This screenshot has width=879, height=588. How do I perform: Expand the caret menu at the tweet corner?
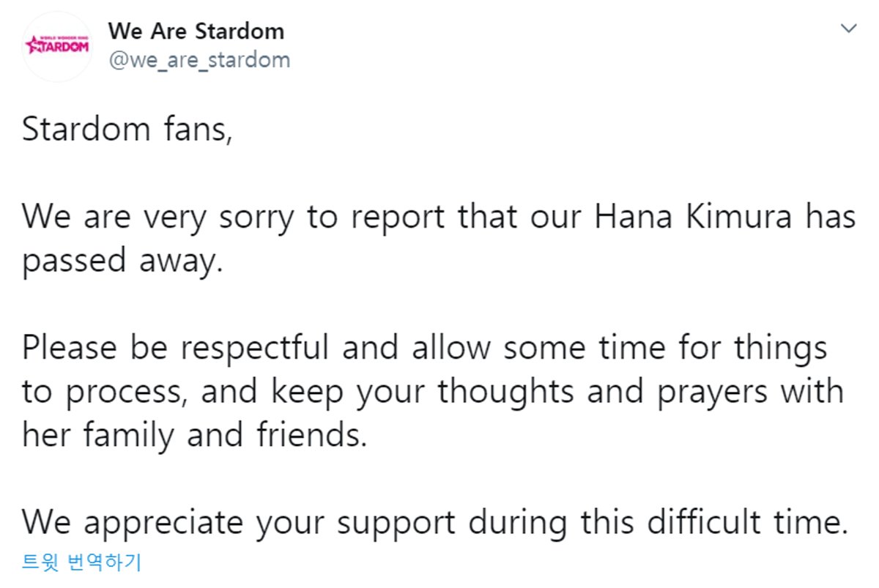tap(849, 29)
